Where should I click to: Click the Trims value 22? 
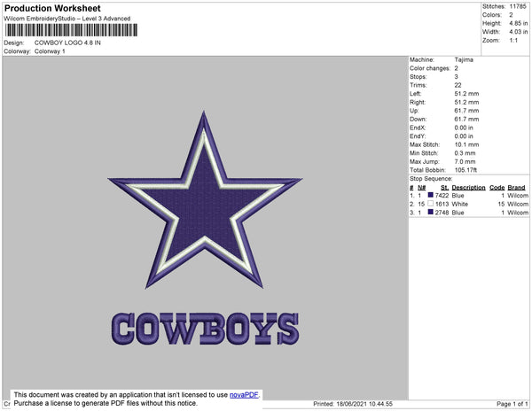[458, 85]
